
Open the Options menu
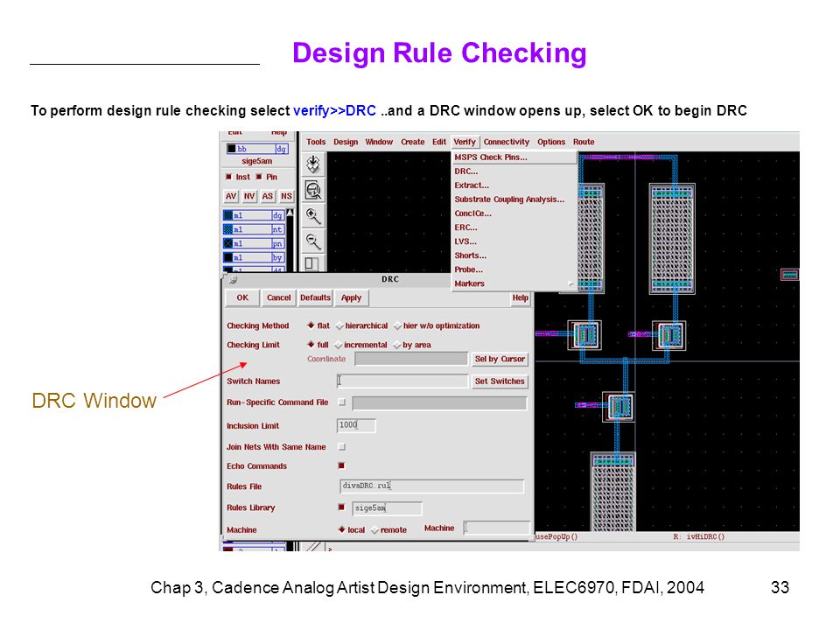point(551,142)
